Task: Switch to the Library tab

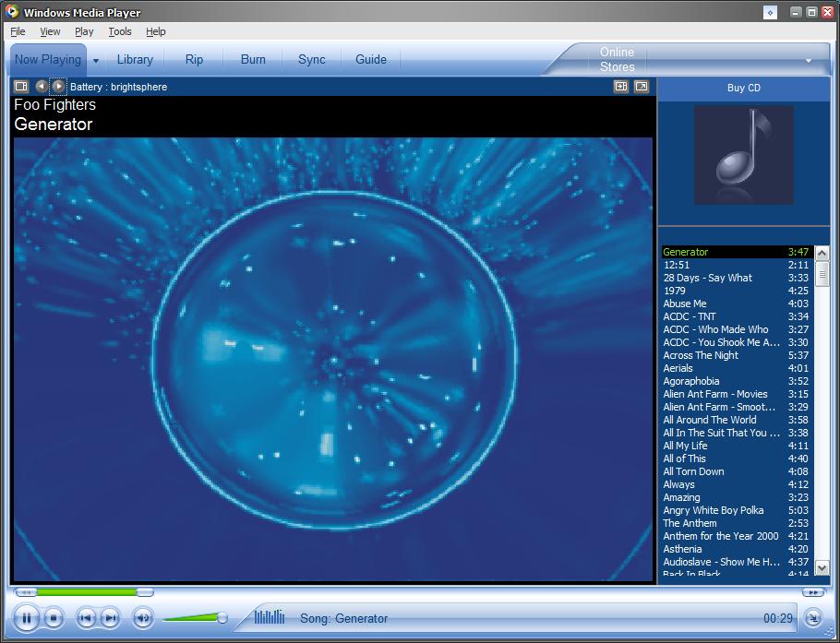Action: 135,59
